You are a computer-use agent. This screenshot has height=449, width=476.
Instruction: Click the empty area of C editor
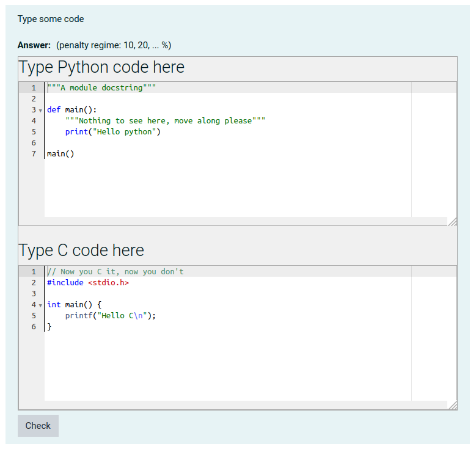tap(228, 366)
